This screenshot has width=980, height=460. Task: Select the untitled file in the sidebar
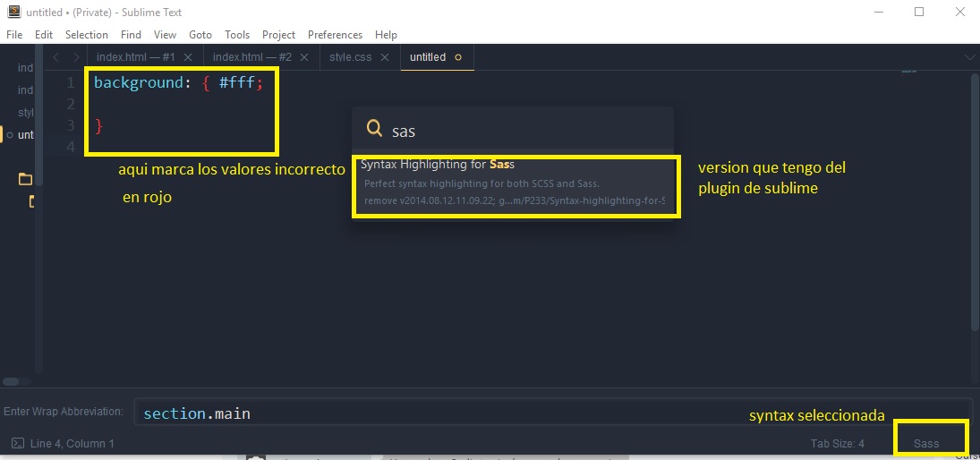coord(25,134)
